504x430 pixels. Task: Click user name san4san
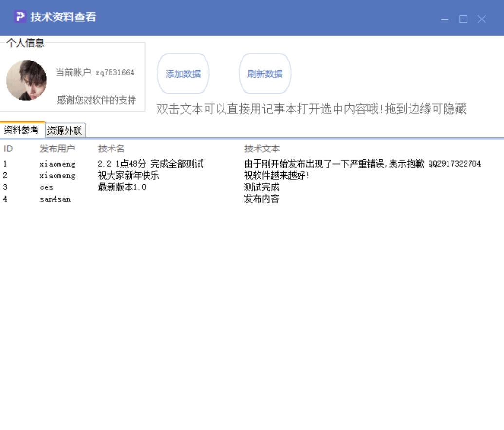(56, 199)
